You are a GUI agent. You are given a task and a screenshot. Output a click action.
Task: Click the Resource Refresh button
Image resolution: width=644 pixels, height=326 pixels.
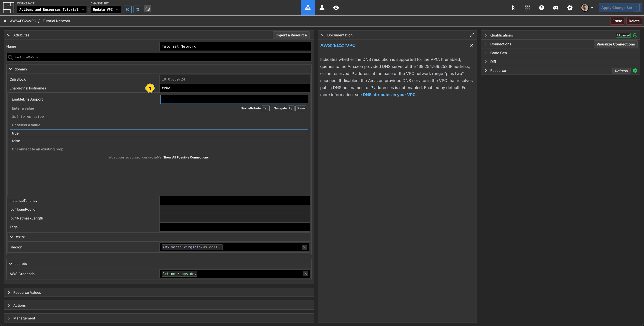(x=621, y=71)
